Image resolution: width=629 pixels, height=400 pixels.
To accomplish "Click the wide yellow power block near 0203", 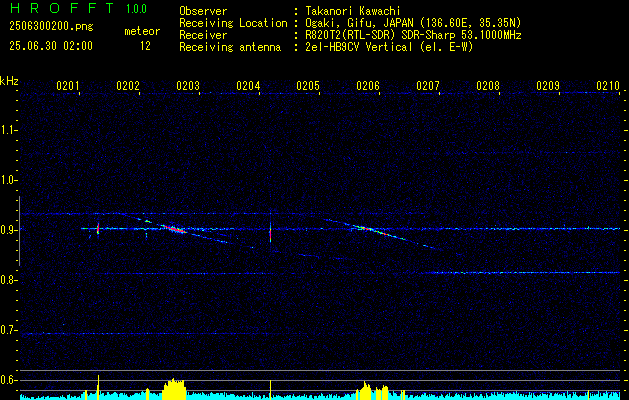I will point(174,388).
